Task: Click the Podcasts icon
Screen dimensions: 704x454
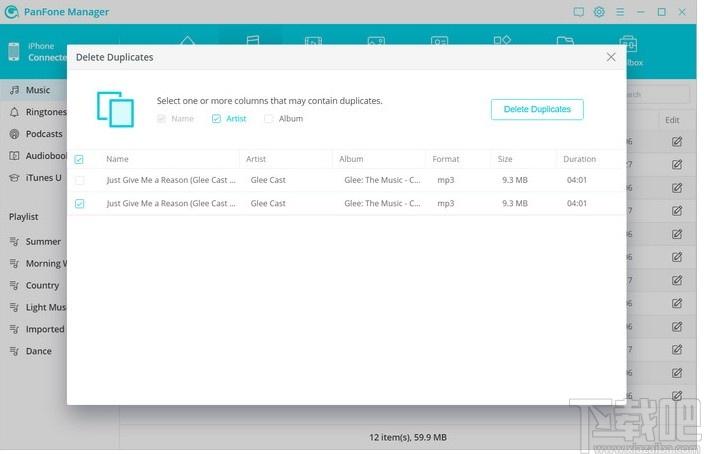Action: (x=14, y=134)
